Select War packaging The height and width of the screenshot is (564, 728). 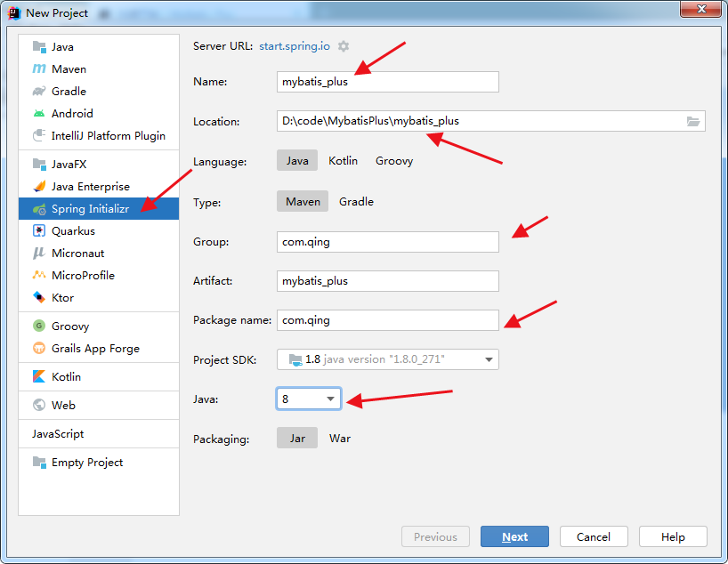coord(340,439)
